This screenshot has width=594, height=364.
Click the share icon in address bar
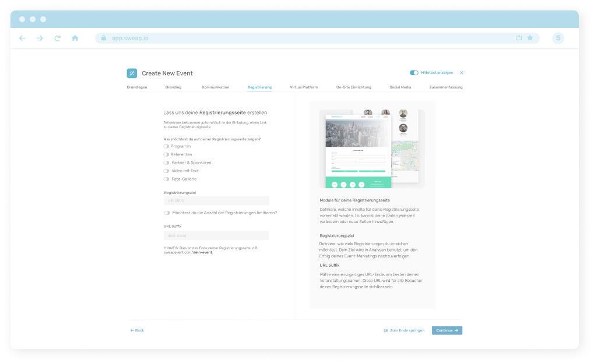[519, 38]
